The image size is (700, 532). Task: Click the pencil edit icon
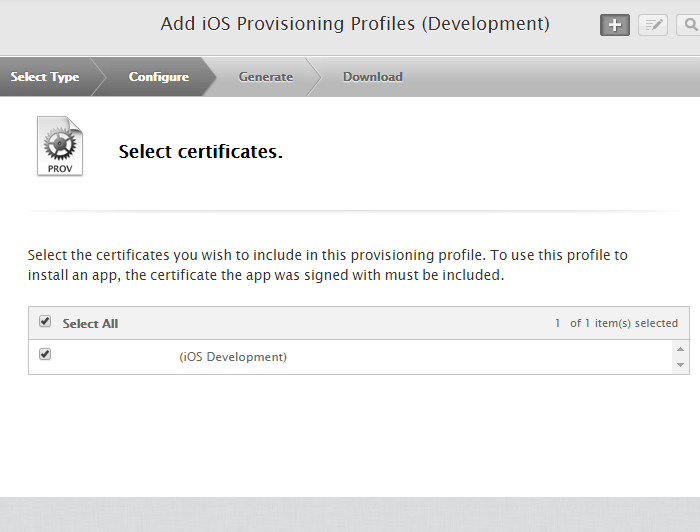click(x=653, y=25)
